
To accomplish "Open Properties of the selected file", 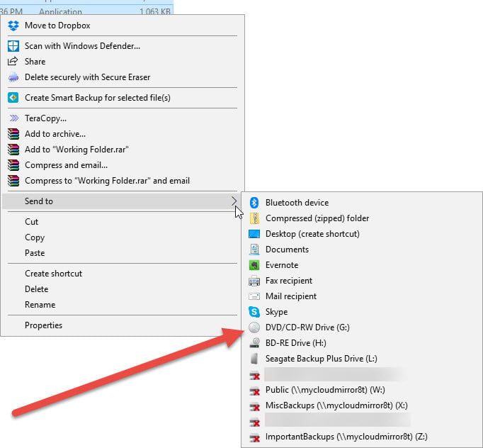I will pyautogui.click(x=43, y=325).
